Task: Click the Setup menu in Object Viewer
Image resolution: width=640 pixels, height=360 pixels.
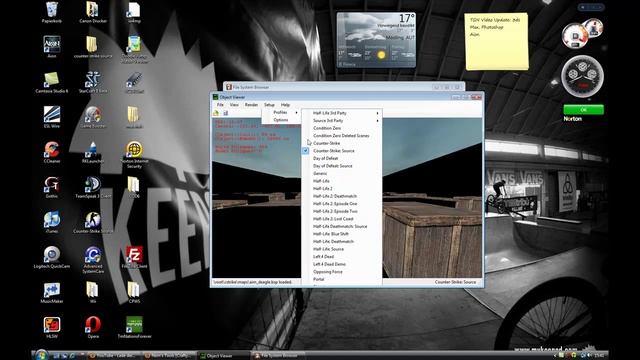Action: click(x=269, y=105)
